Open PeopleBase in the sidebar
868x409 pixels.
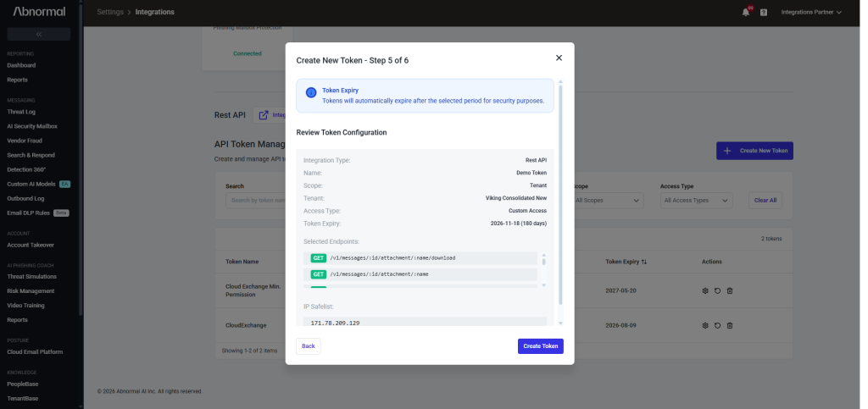(x=23, y=384)
